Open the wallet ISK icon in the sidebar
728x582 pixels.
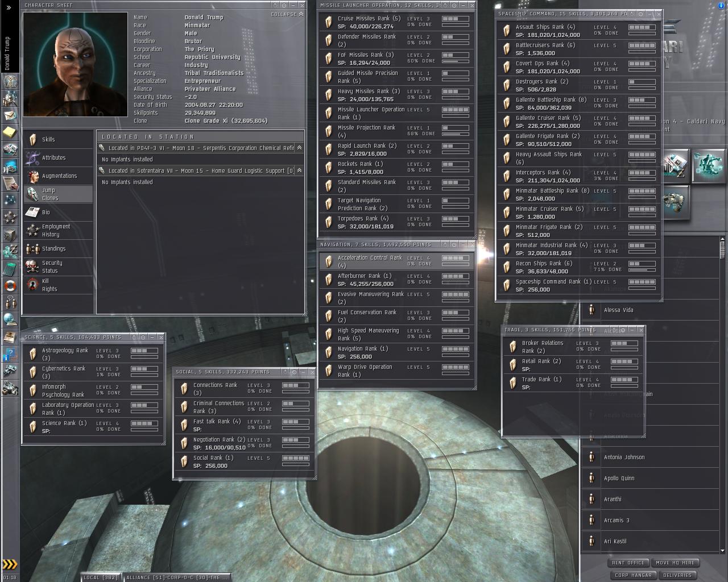[x=10, y=251]
